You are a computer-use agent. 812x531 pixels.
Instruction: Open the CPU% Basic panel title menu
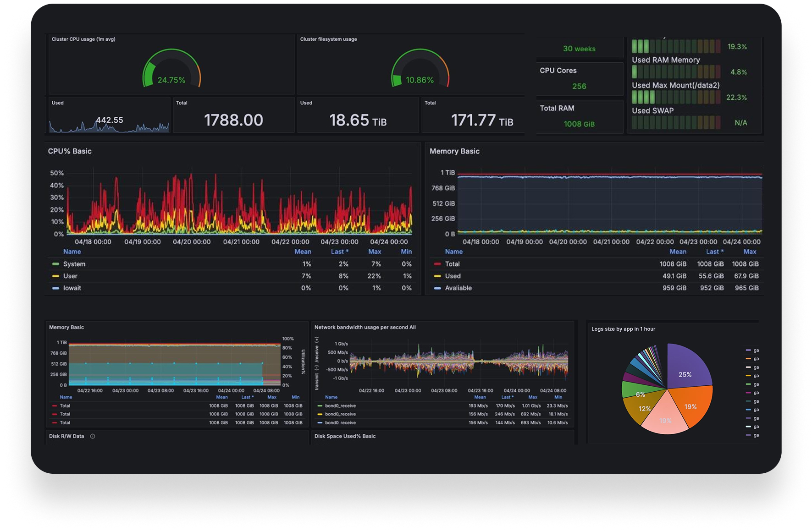pos(70,151)
